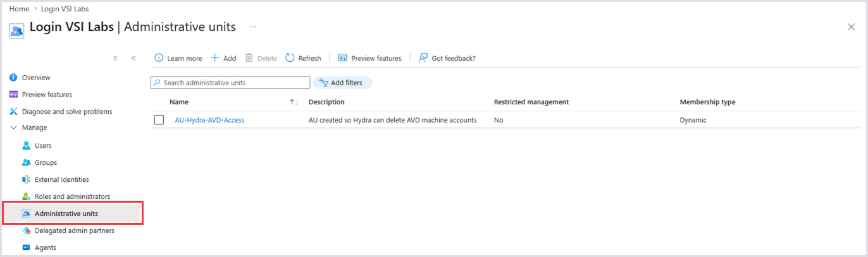
Task: Click the Refresh label in toolbar
Action: point(309,58)
